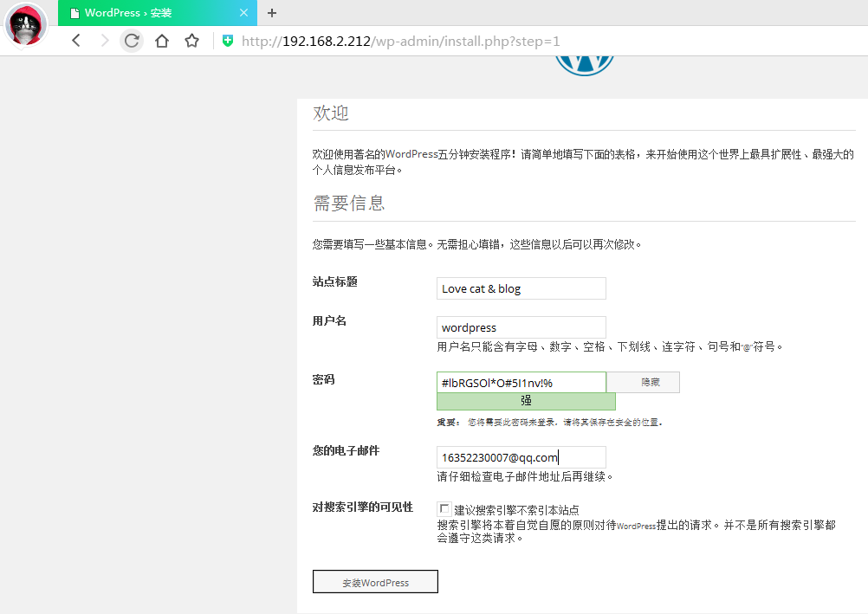Edit the 站点标题 field
This screenshot has width=868, height=614.
click(x=521, y=288)
